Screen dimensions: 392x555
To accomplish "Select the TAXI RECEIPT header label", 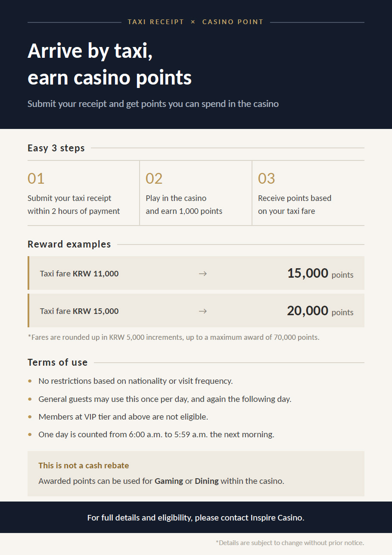I will click(156, 22).
